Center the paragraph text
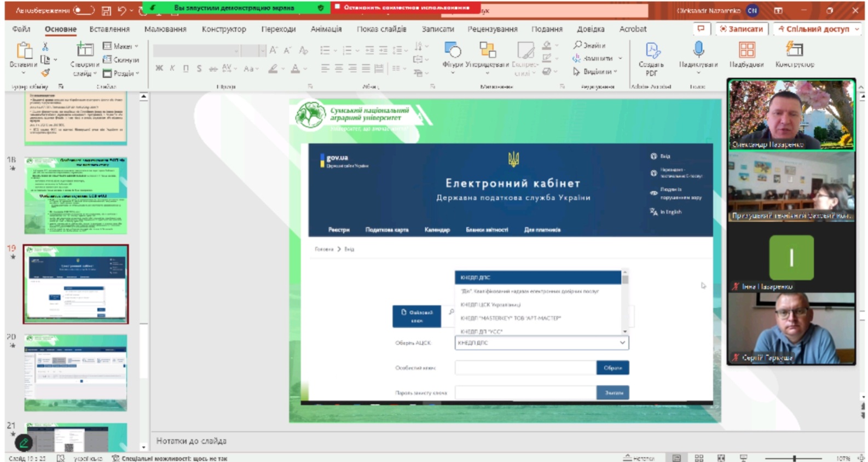Viewport: 868px width, 462px height. [x=339, y=68]
